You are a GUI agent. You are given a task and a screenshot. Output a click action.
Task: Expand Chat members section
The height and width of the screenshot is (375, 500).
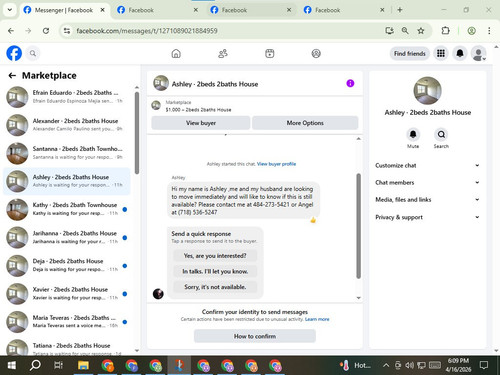tap(428, 182)
